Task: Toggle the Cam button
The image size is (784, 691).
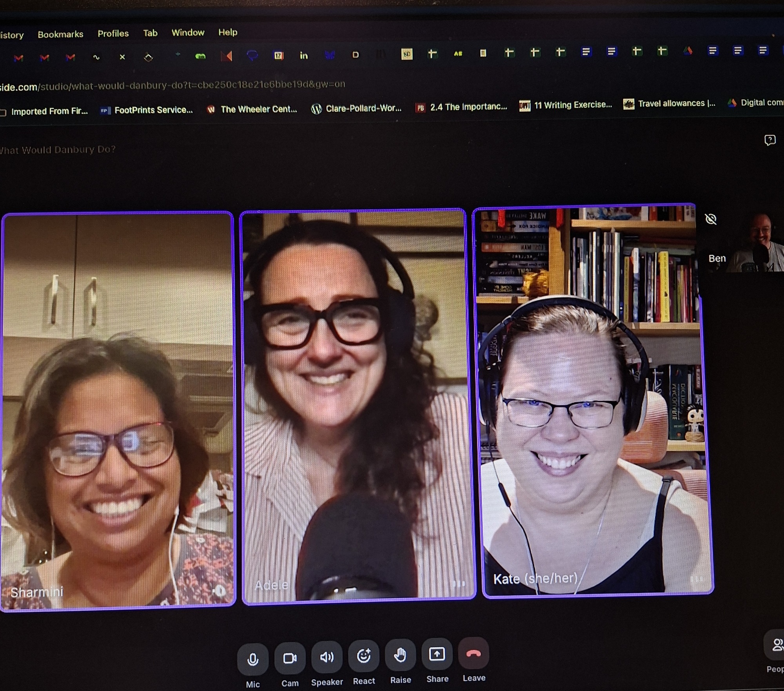Action: 290,658
